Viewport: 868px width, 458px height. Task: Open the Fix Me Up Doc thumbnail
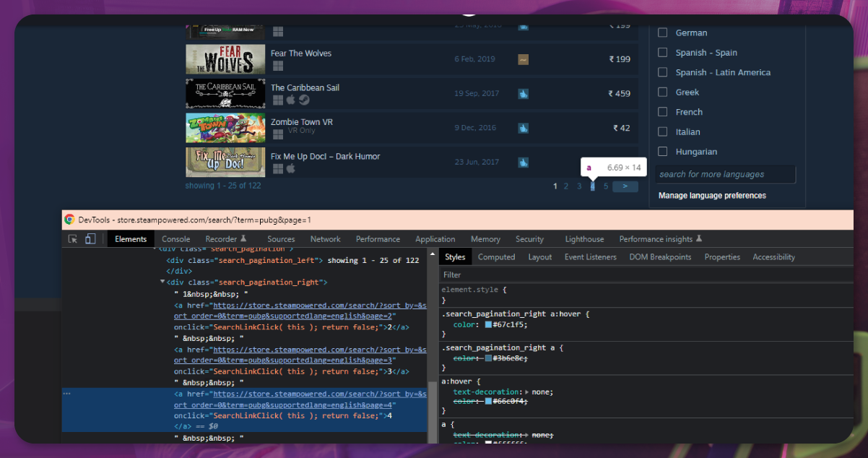[225, 162]
